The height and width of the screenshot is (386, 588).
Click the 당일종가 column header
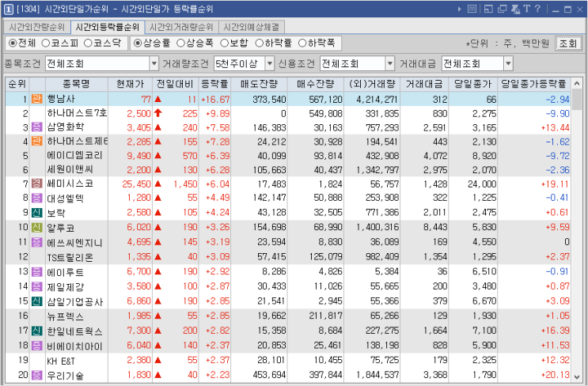pyautogui.click(x=473, y=84)
